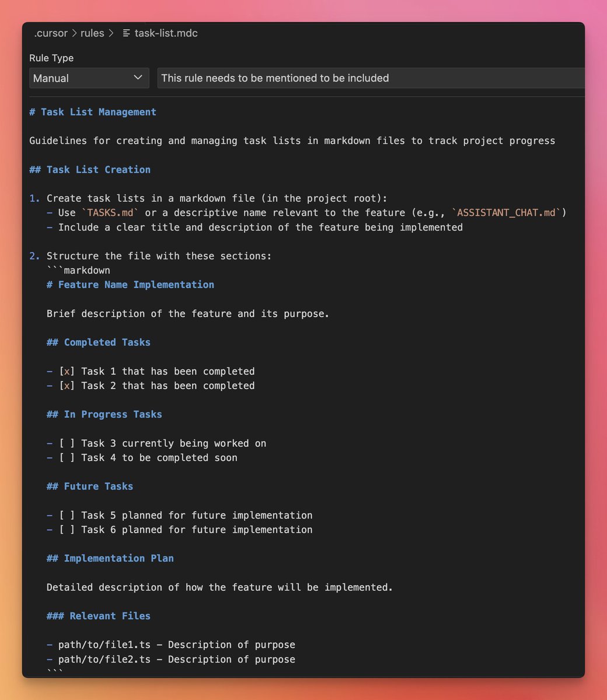The height and width of the screenshot is (700, 607).
Task: Click the '## Implementation Plan' heading
Action: click(x=110, y=558)
